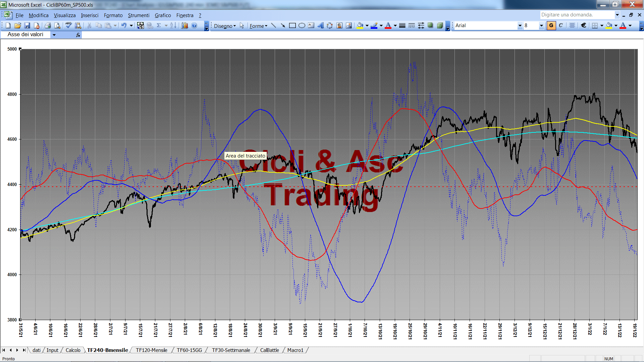Viewport: 644px width, 362px height.
Task: Insert a text box from drawing toolbar
Action: 311,25
